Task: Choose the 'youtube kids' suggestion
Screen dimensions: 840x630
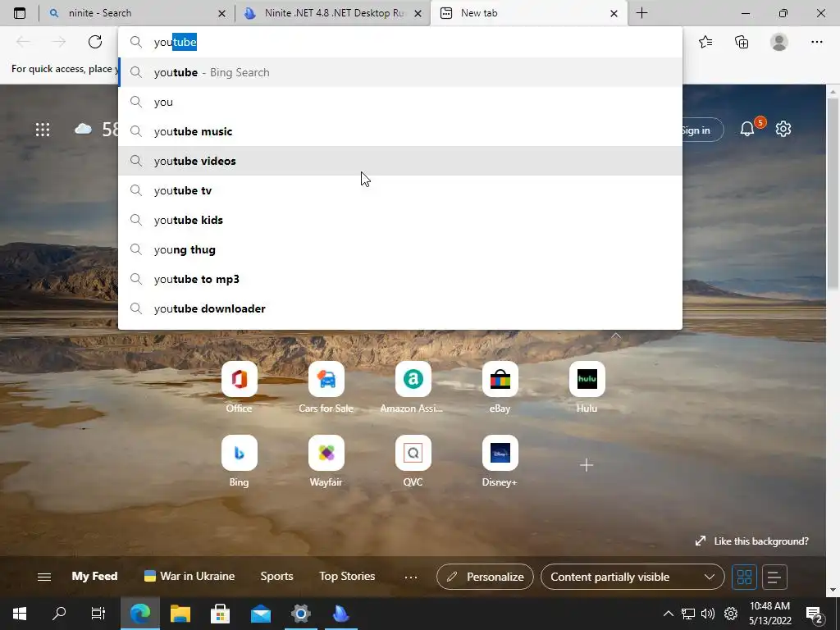Action: pos(400,220)
